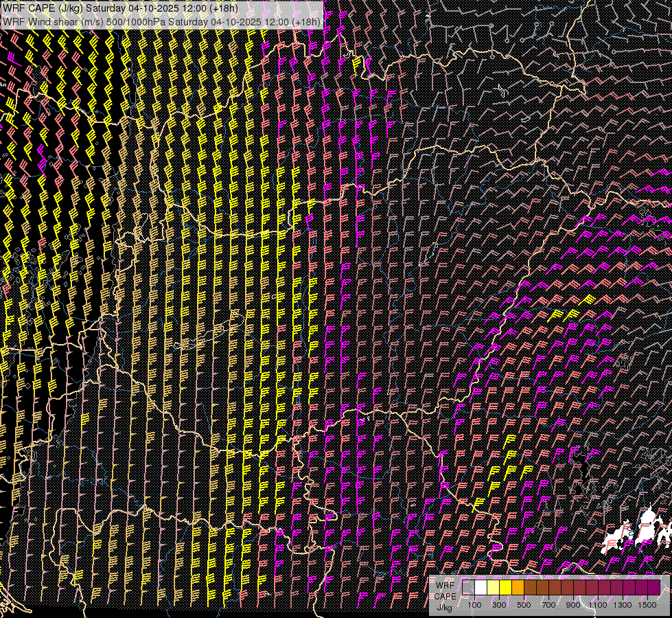
Task: Click the 100 tick label on legend
Action: click(474, 605)
